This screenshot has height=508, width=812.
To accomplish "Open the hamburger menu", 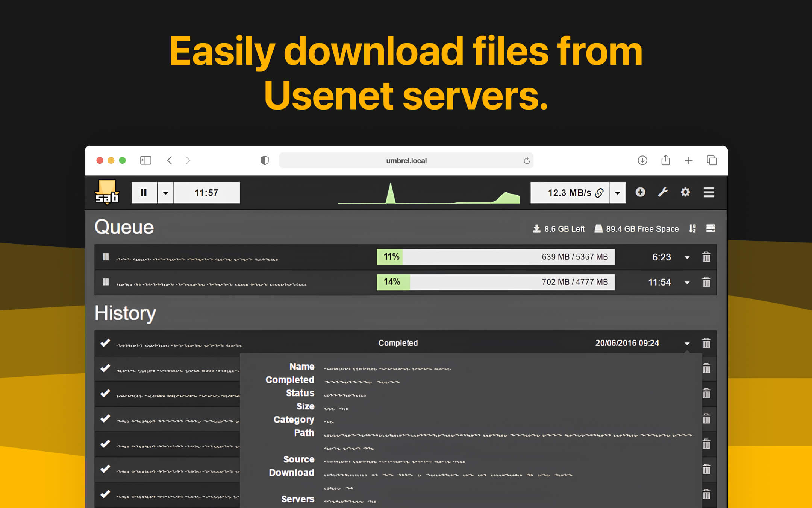I will (709, 192).
